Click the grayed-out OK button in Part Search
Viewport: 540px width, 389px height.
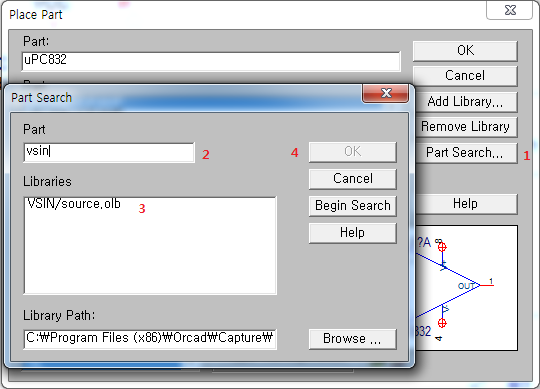coord(353,152)
